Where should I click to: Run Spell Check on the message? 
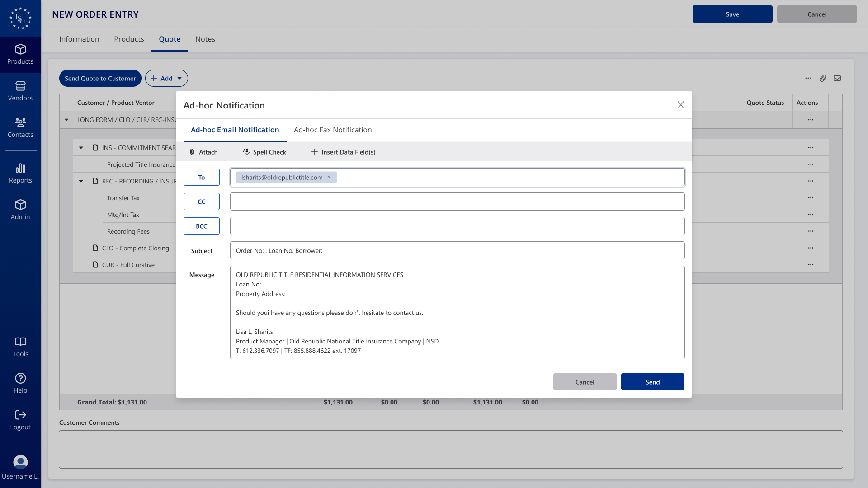(264, 152)
